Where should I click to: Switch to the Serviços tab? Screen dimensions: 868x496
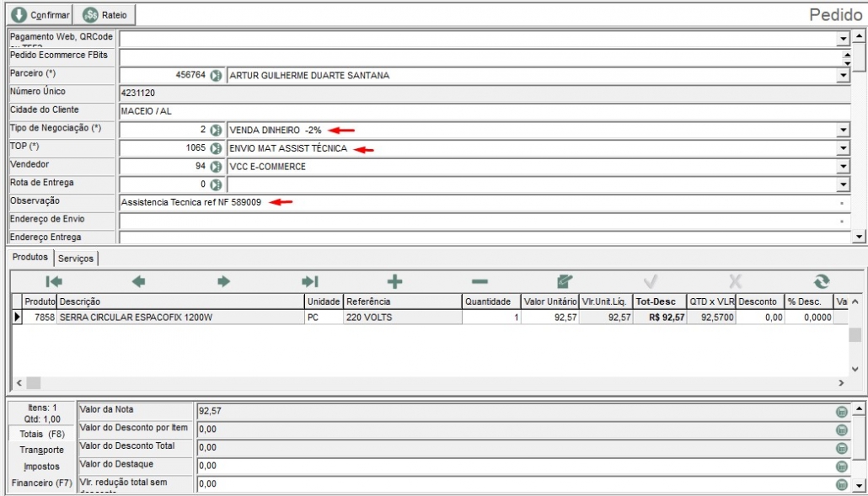(76, 259)
